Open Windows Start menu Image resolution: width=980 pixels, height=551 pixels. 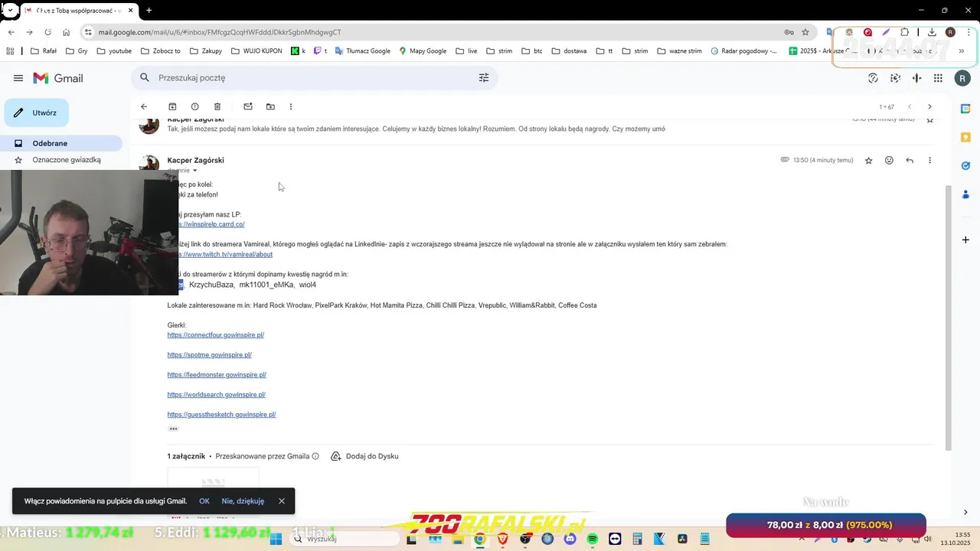coord(276,539)
